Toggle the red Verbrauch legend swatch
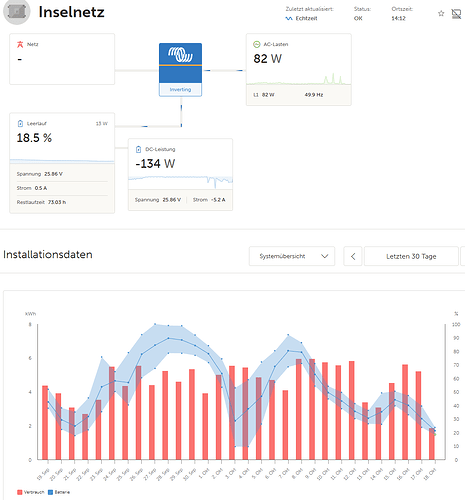The width and height of the screenshot is (465, 500). tap(20, 492)
